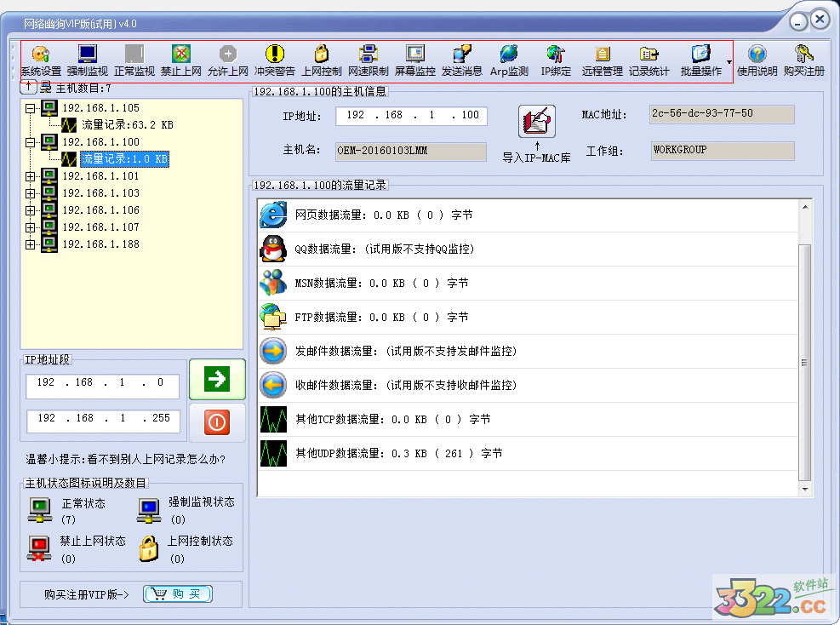Click the 禁止上网状态 red computer icon
The width and height of the screenshot is (840, 625).
[40, 549]
